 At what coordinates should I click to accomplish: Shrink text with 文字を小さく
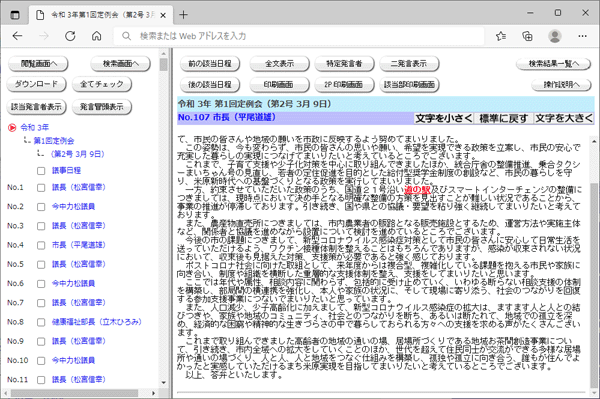444,118
